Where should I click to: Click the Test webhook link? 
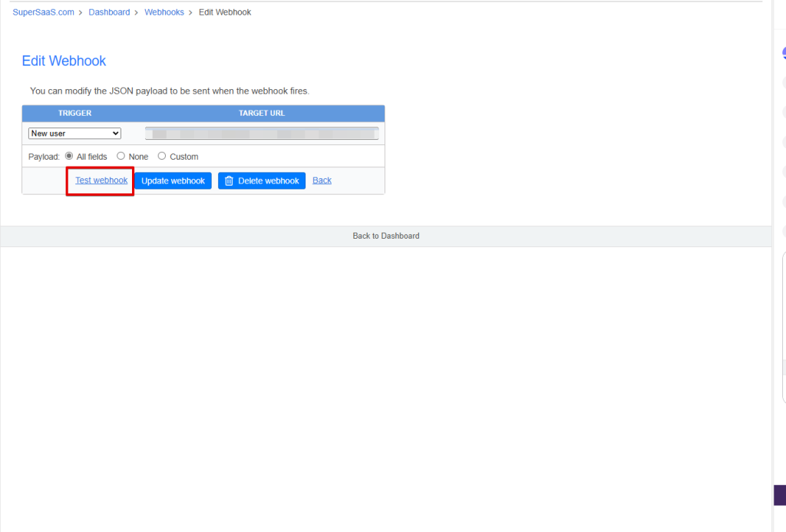(101, 180)
